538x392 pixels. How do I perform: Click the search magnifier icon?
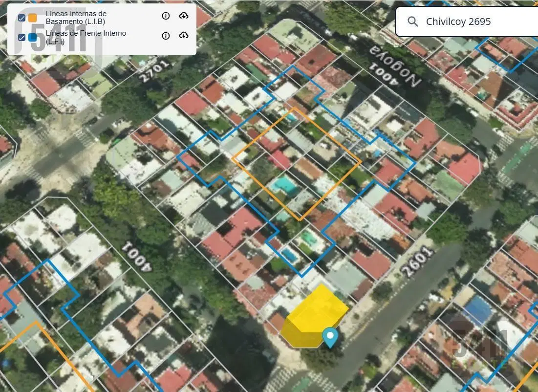click(413, 22)
